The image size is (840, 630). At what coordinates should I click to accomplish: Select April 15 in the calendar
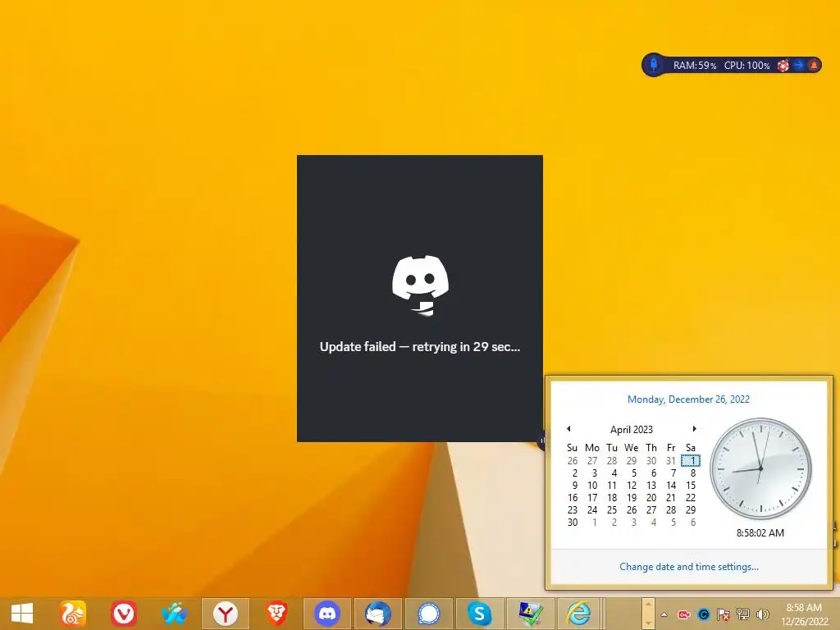[x=691, y=486]
